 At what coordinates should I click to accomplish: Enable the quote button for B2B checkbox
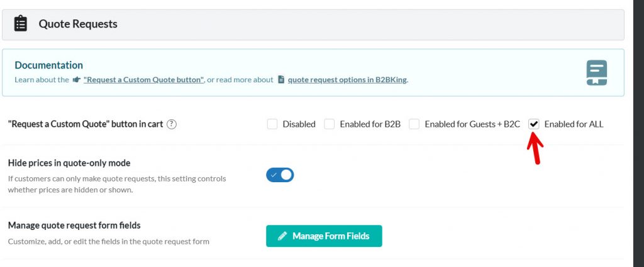(x=330, y=124)
